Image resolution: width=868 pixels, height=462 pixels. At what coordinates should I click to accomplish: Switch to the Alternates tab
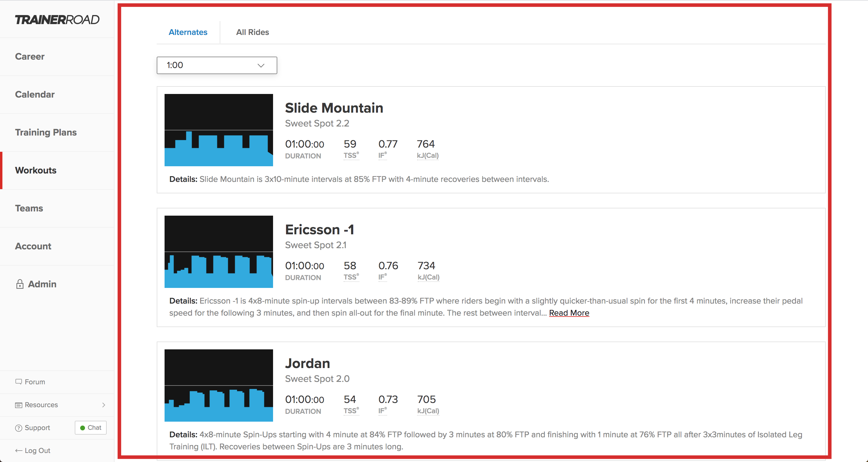pyautogui.click(x=188, y=32)
